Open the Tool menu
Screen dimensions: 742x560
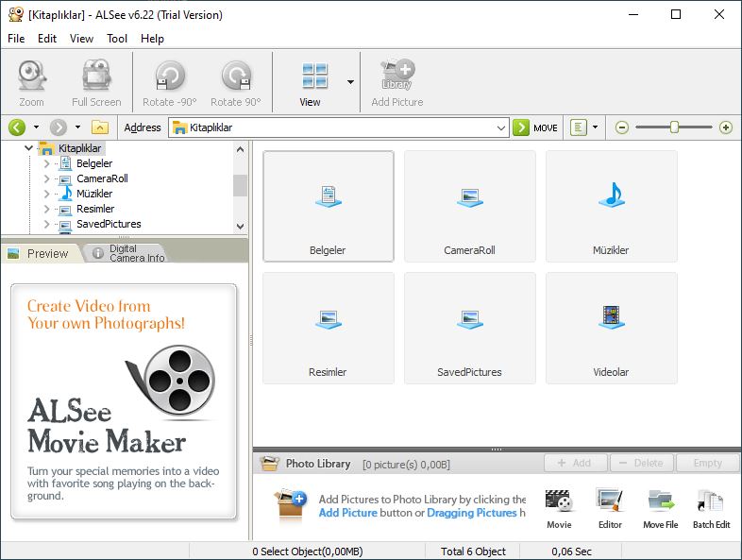pyautogui.click(x=117, y=39)
